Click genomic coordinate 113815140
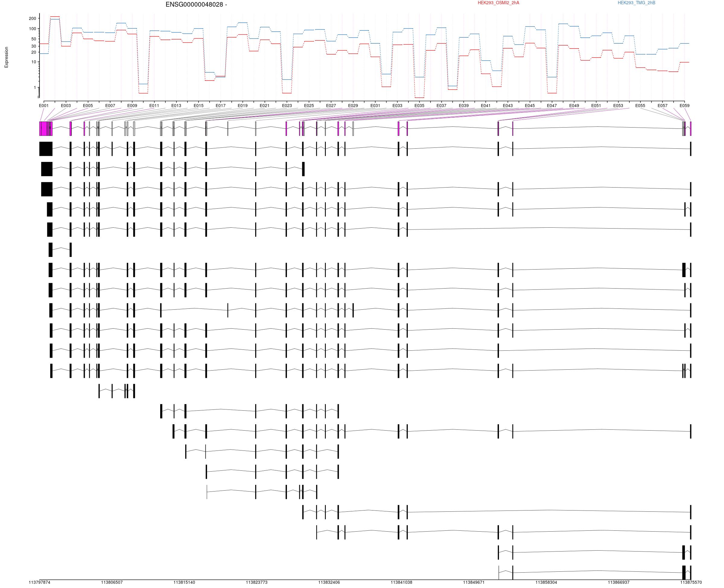The image size is (724, 588). pyautogui.click(x=184, y=583)
